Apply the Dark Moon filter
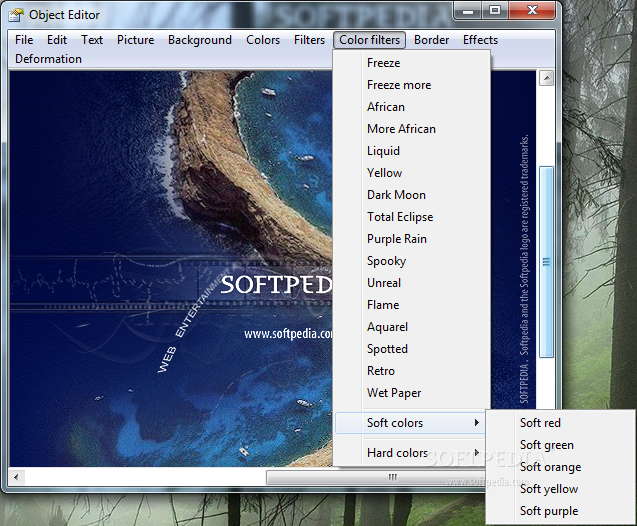This screenshot has height=526, width=637. point(412,195)
